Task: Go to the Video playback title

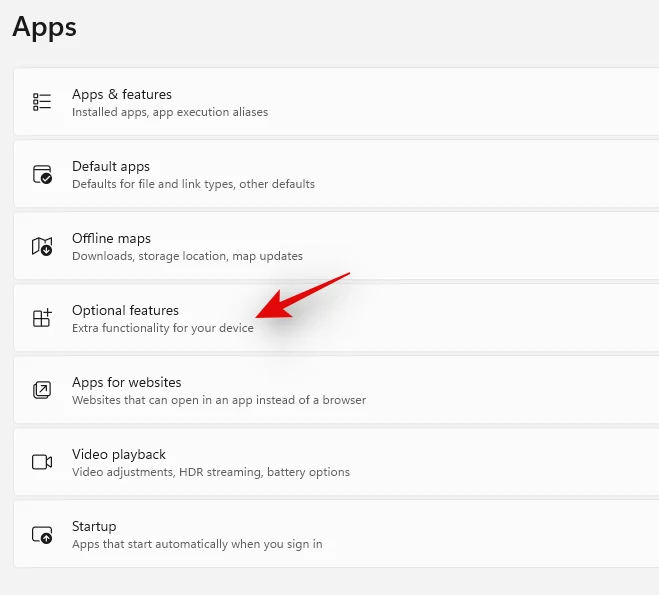Action: tap(119, 454)
